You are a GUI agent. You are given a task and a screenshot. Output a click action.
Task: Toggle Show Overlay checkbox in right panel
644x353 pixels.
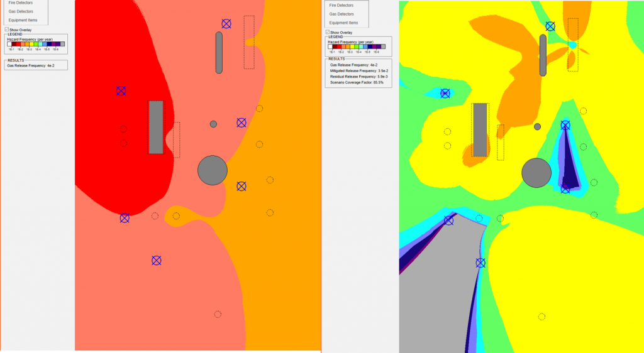(x=328, y=32)
